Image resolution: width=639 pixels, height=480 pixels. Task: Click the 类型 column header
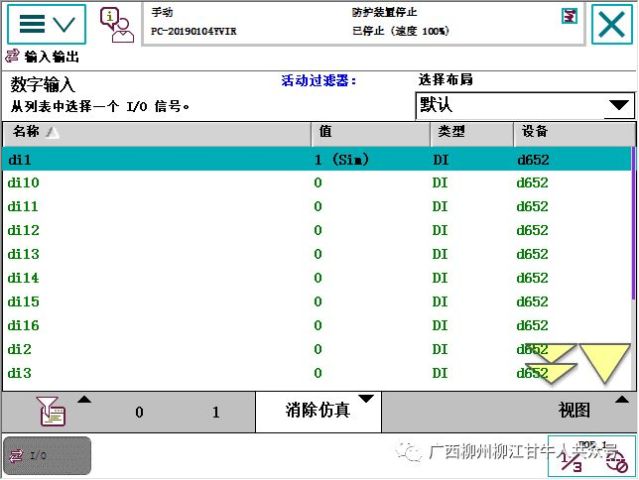(x=472, y=133)
